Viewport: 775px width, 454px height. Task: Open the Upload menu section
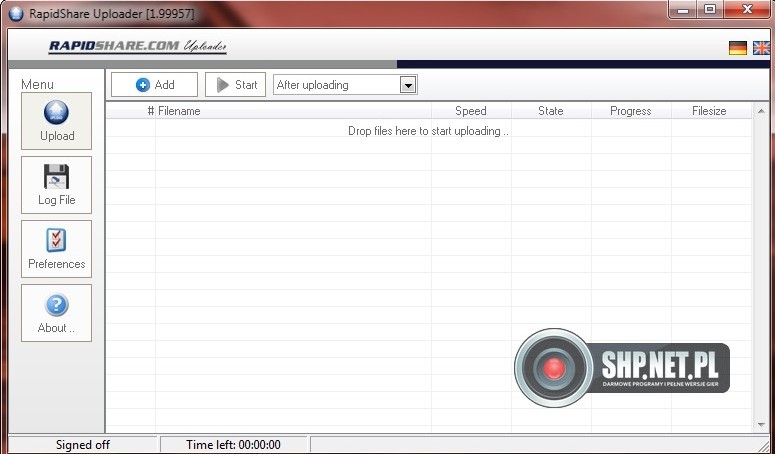point(56,121)
